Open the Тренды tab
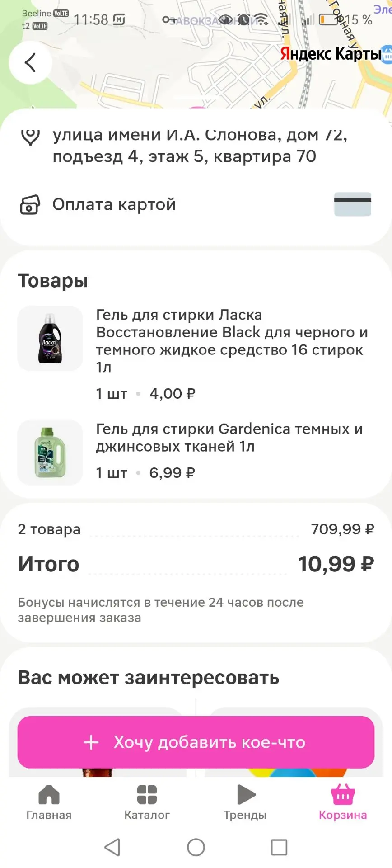The height and width of the screenshot is (868, 392). (245, 802)
